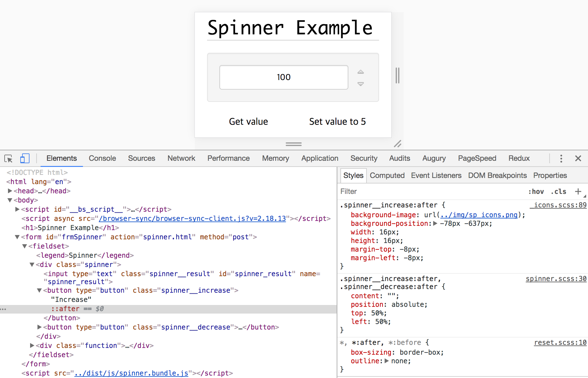Open the _icons.scss:89 source link
The height and width of the screenshot is (378, 588).
558,205
